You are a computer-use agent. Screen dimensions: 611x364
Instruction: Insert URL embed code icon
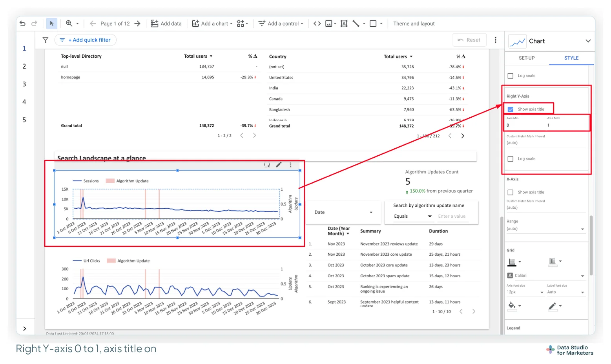(x=317, y=24)
